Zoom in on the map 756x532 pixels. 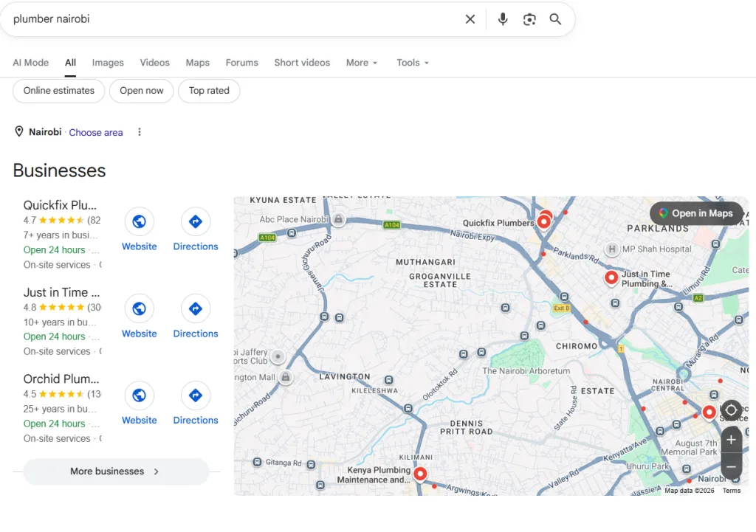click(731, 440)
